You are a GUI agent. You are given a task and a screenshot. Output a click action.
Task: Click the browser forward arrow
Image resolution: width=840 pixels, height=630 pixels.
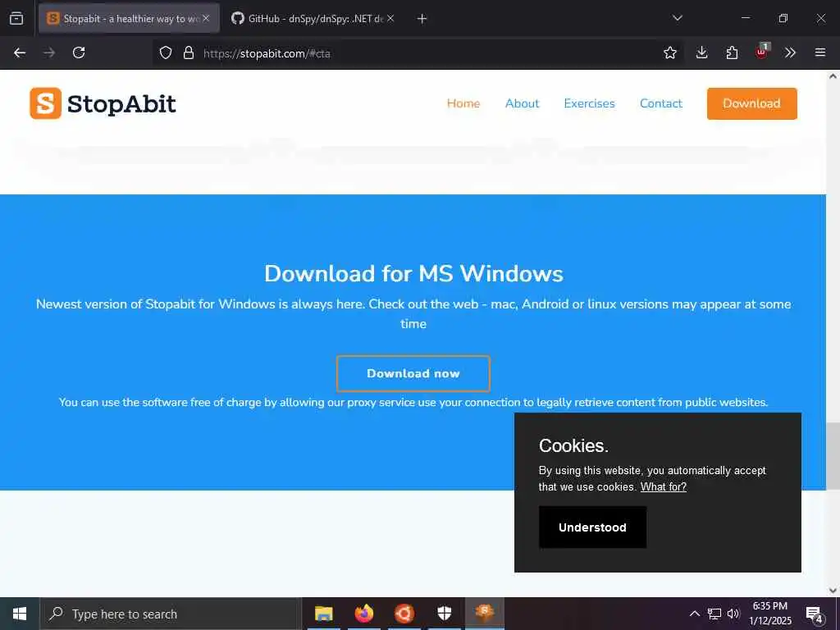click(49, 52)
